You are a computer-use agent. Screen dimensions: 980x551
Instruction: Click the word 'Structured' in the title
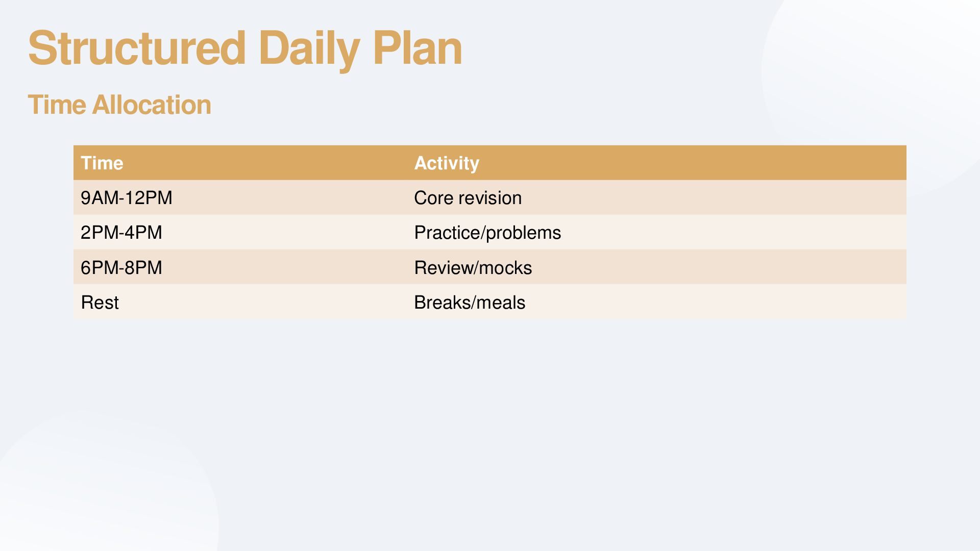137,48
